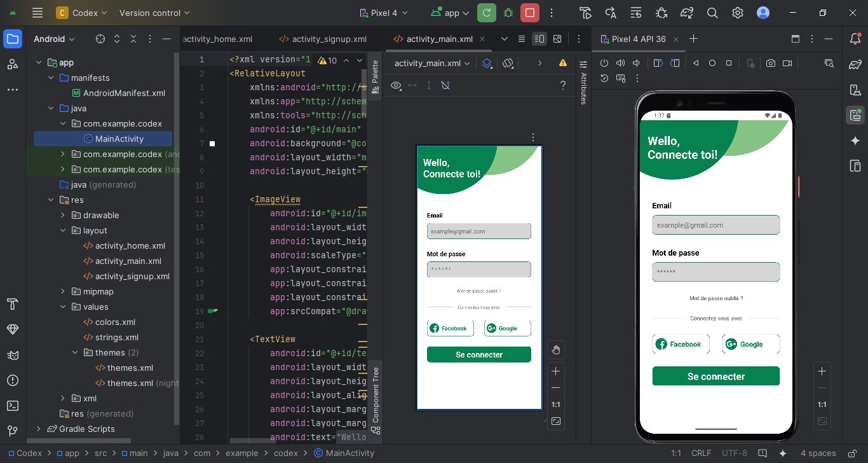Toggle the Attributes side panel
868x463 pixels.
(x=583, y=82)
